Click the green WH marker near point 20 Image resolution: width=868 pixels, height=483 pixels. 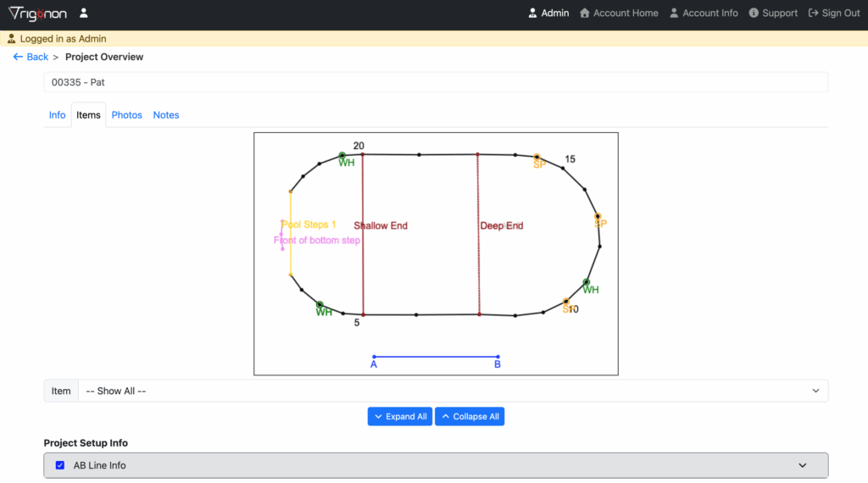342,156
